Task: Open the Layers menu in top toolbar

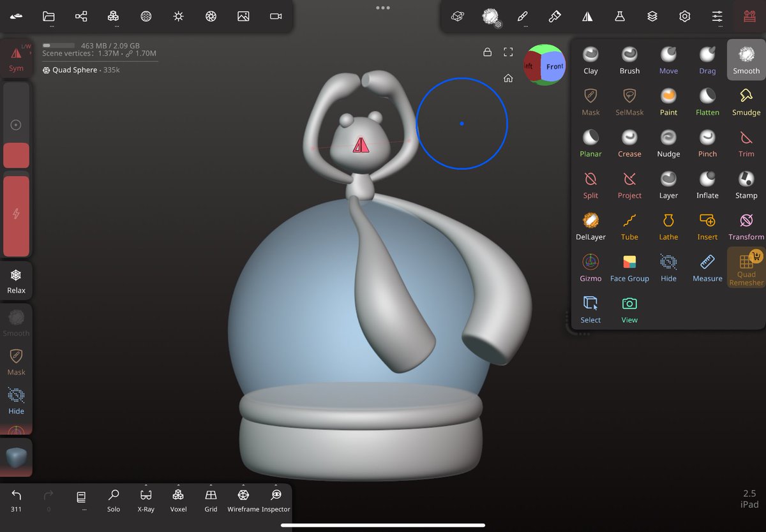Action: tap(652, 17)
